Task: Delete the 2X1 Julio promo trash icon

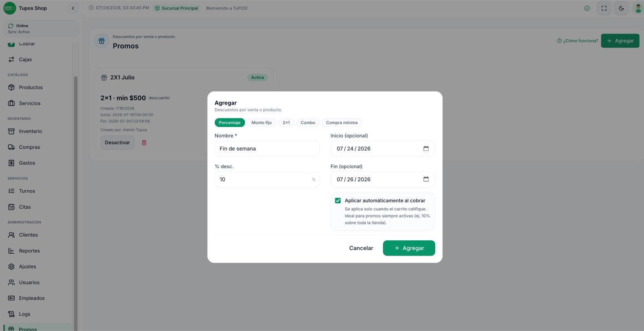Action: point(144,142)
